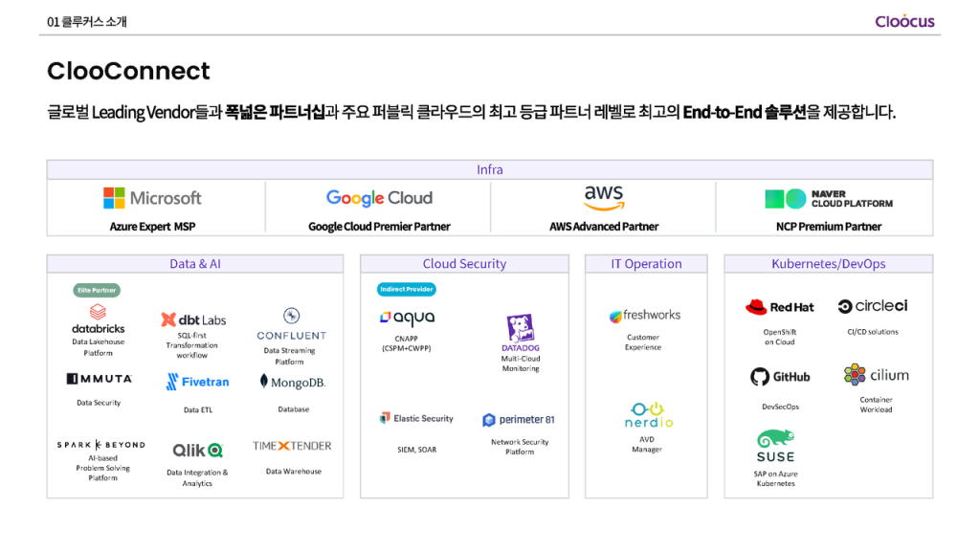Screen dimensions: 980x551
Task: Select the IT Operation section header
Action: (646, 264)
